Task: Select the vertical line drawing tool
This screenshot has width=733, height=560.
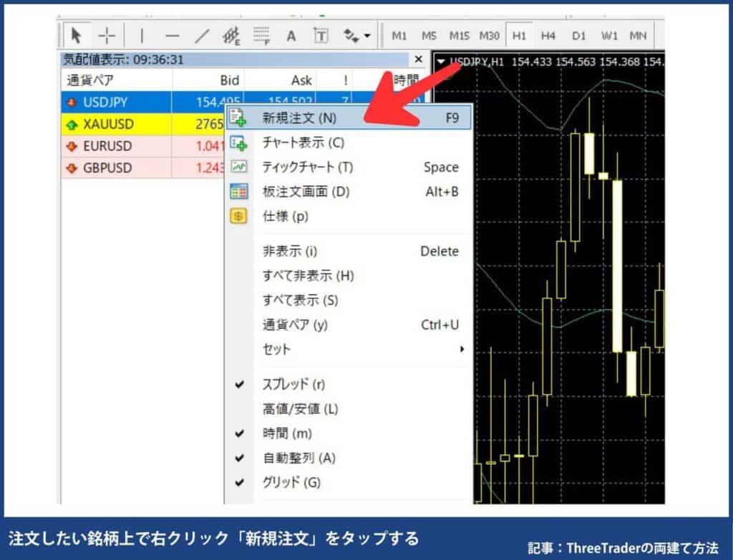Action: 142,36
